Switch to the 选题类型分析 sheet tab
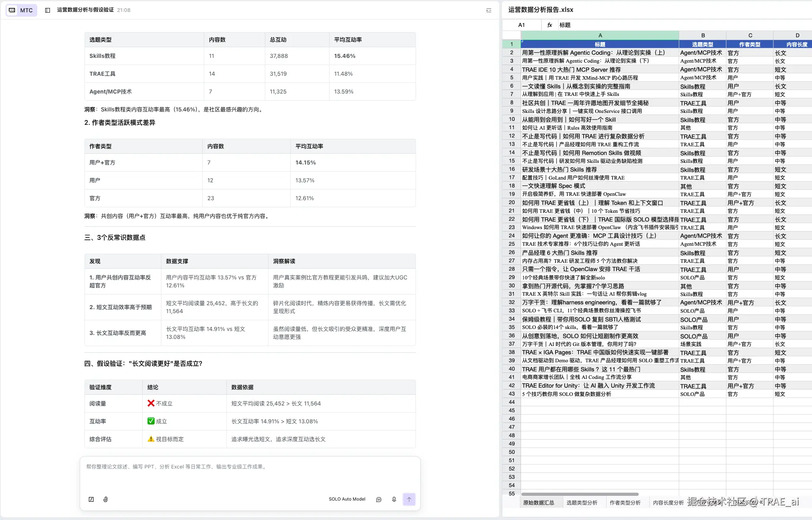Viewport: 812px width, 520px height. (582, 503)
